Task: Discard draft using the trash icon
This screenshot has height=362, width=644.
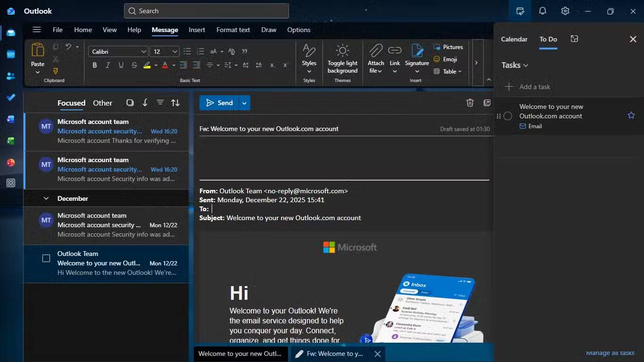Action: pyautogui.click(x=470, y=103)
